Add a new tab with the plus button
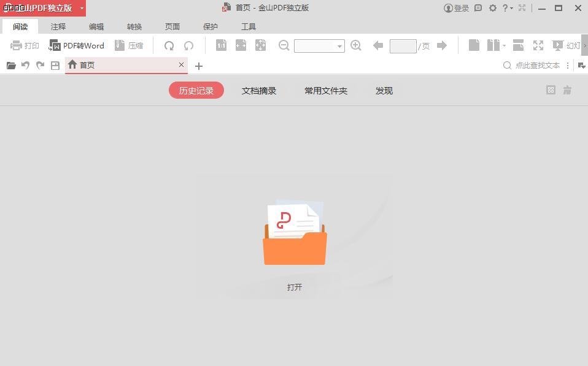This screenshot has width=588, height=366. (x=199, y=66)
